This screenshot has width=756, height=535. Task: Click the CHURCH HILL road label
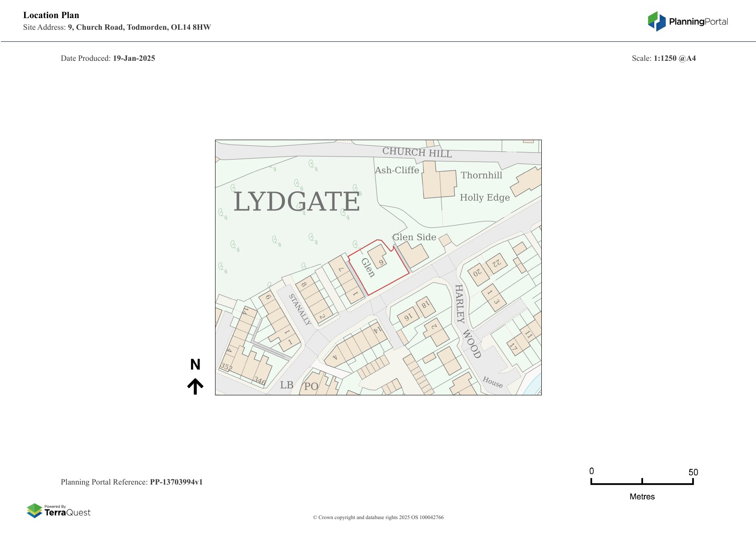417,152
